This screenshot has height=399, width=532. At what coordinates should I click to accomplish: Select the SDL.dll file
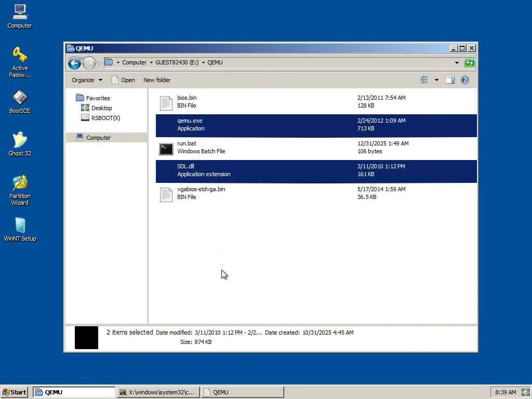(x=316, y=171)
